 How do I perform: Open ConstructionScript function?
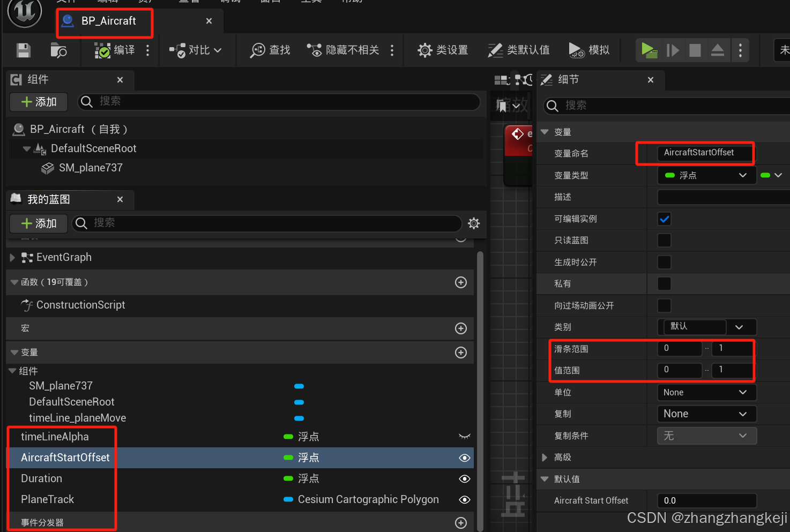pyautogui.click(x=80, y=305)
